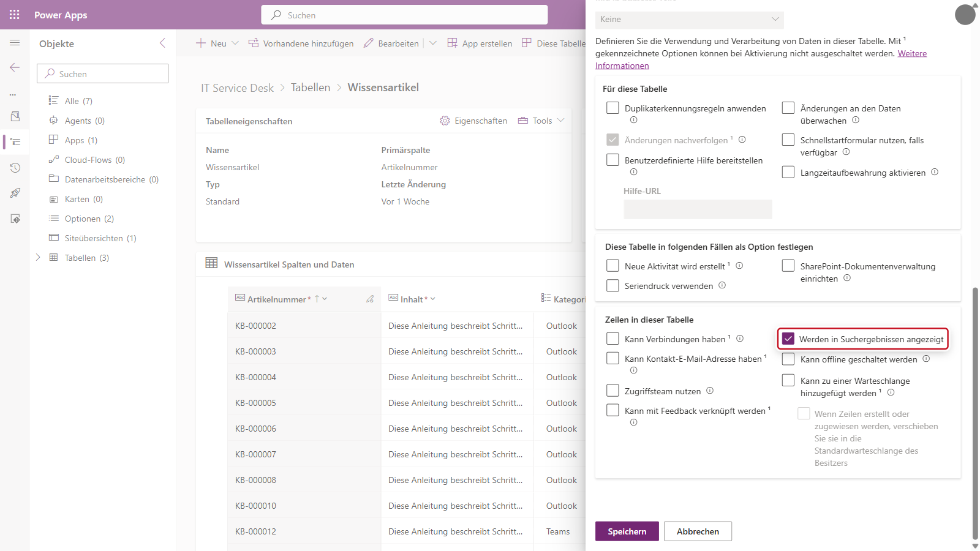The height and width of the screenshot is (551, 980).
Task: Click the Eigenschaften gear icon
Action: pyautogui.click(x=445, y=121)
